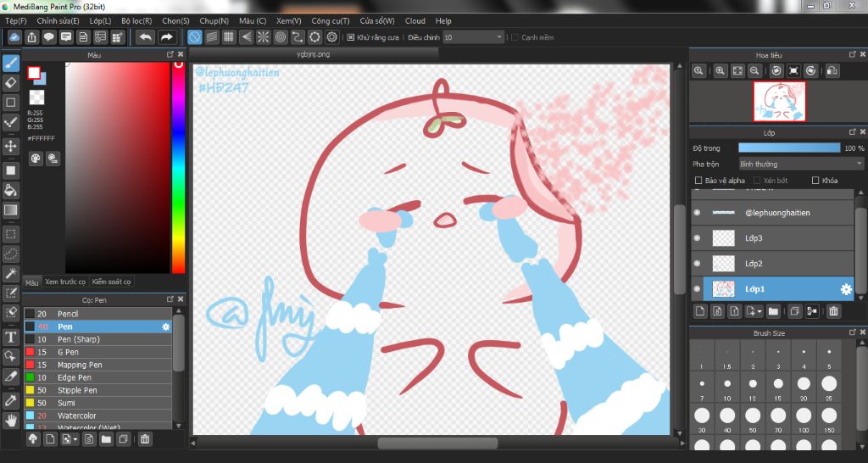This screenshot has height=463, width=868.
Task: Create a new layer folder in the Layer panel
Action: 773,312
